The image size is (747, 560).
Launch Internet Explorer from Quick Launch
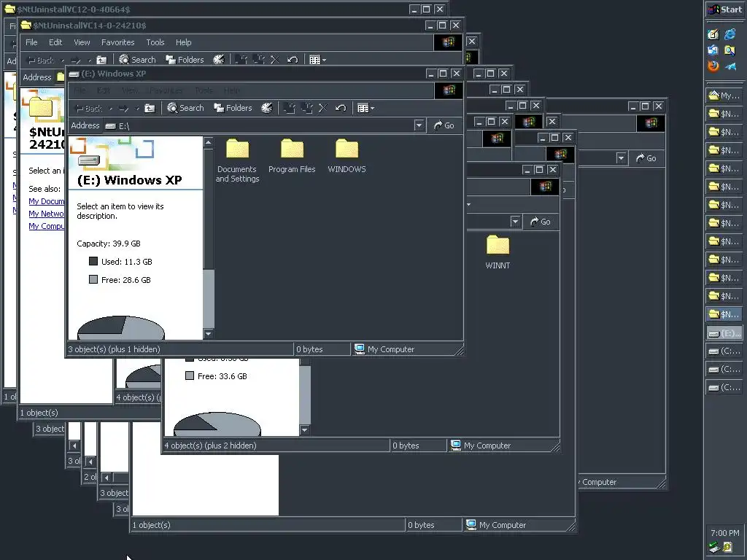coord(729,34)
